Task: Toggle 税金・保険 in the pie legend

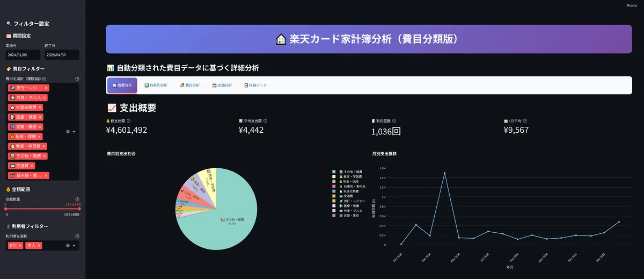Action: [x=348, y=181]
